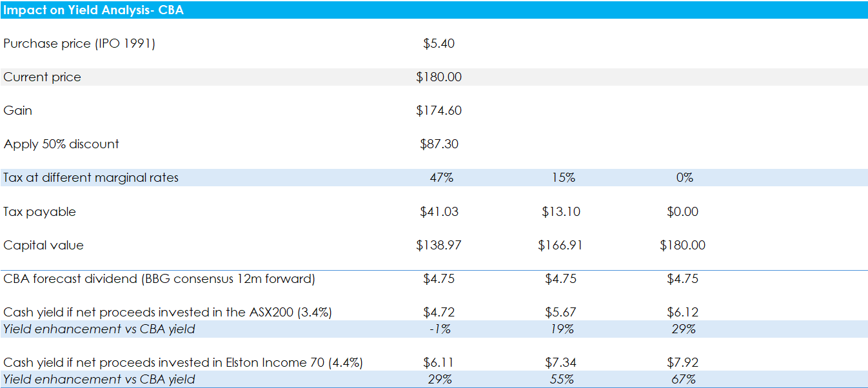
Task: Click the 15% marginal tax rate cell
Action: [x=562, y=178]
